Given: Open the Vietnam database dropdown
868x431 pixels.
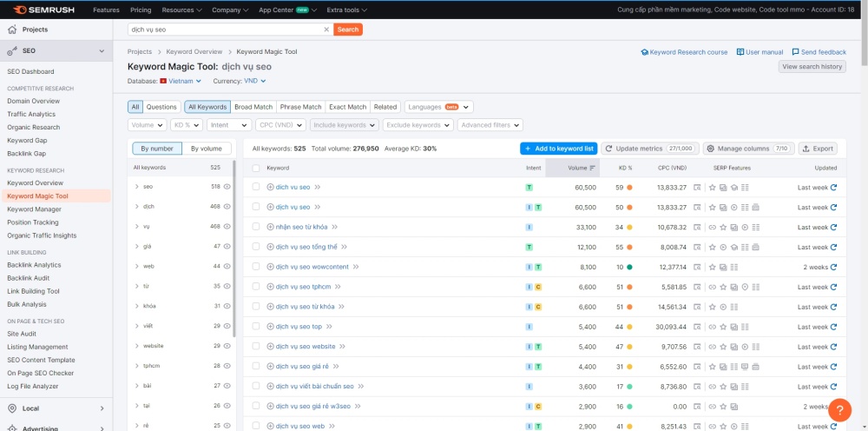Looking at the screenshot, I should [x=181, y=81].
